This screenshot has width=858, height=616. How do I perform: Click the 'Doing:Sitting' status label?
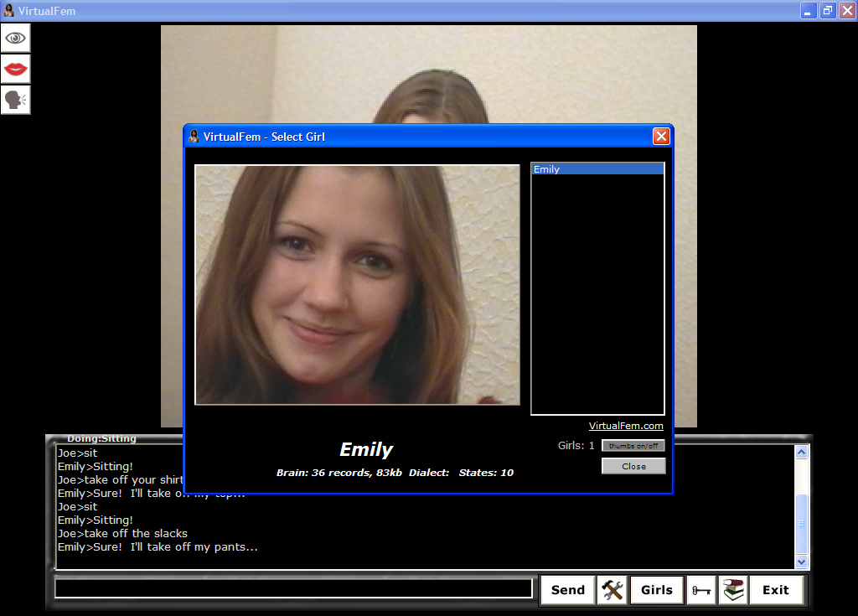tap(101, 438)
